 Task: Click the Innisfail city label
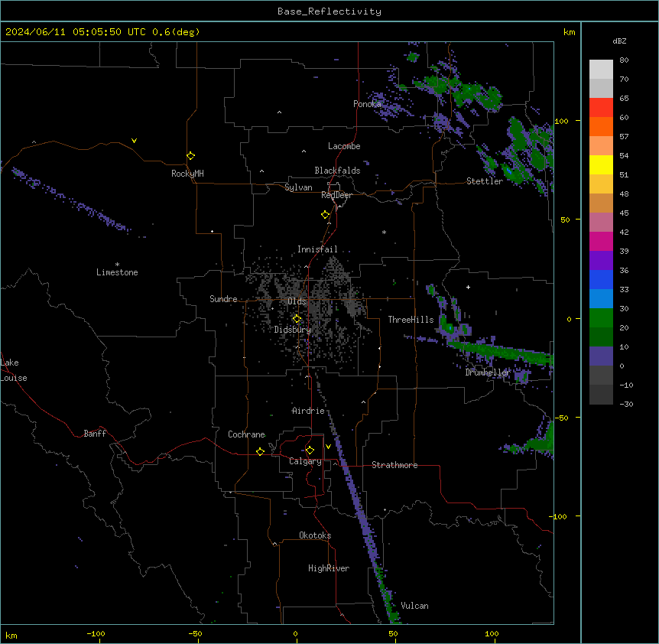pyautogui.click(x=317, y=249)
